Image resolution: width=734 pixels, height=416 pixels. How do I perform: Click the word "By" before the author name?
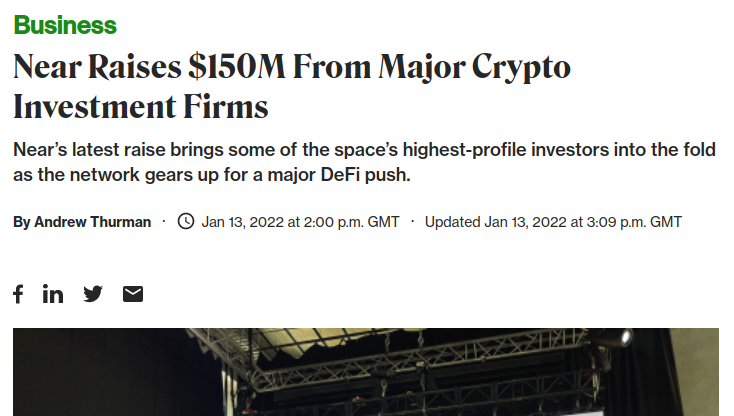tap(22, 222)
